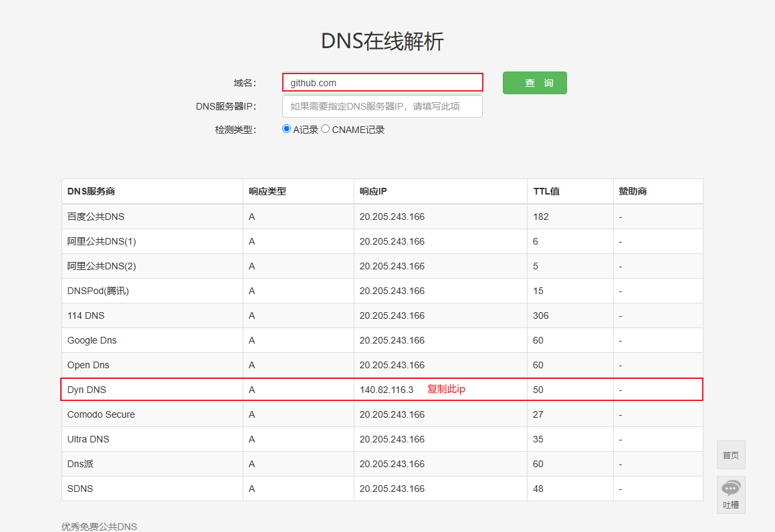The image size is (775, 532).
Task: Click the TTL value 27
Action: point(538,414)
